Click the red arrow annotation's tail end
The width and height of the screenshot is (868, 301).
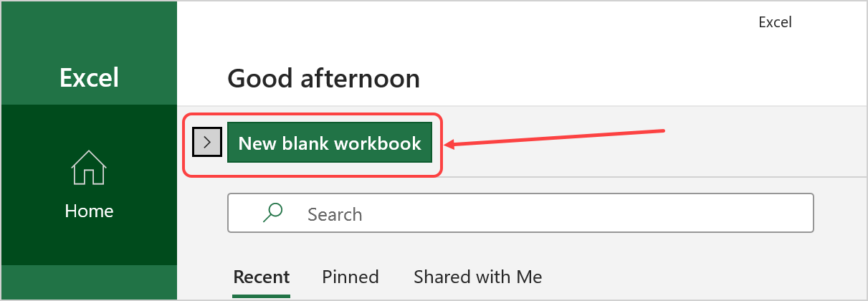pyautogui.click(x=664, y=130)
